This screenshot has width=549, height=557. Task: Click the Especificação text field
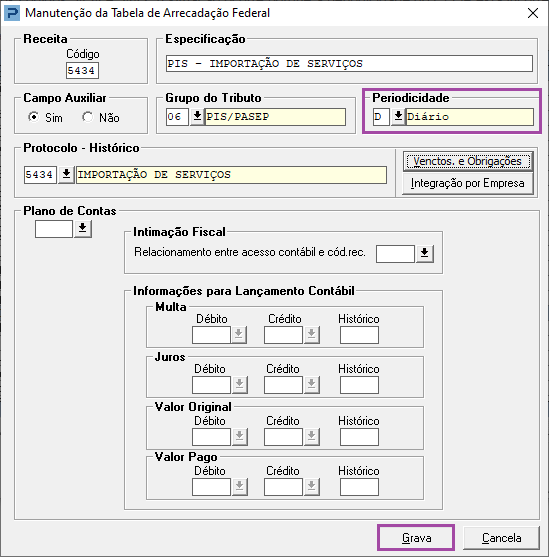349,64
